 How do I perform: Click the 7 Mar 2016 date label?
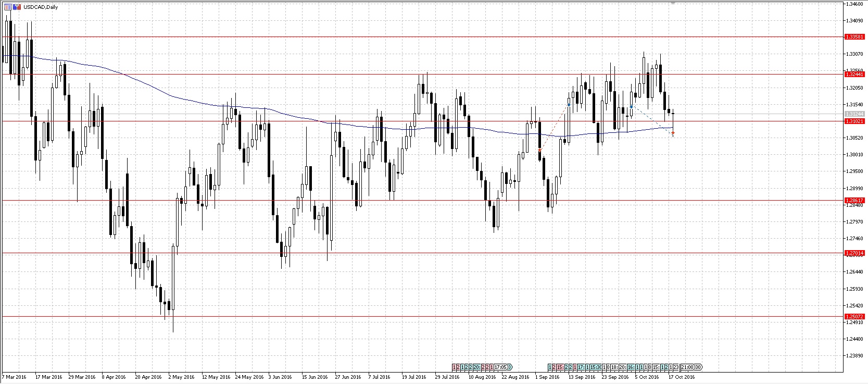pos(15,377)
